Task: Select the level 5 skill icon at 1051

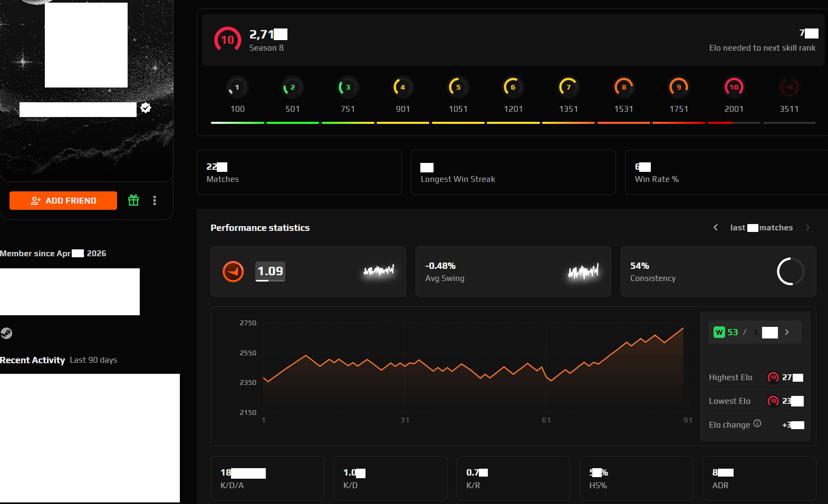Action: point(458,87)
